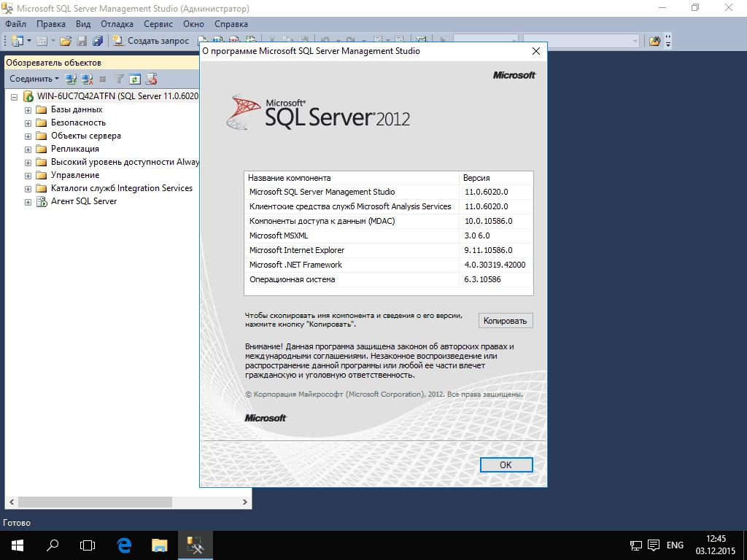Screen dimensions: 747x560
Task: Expand the 'Управление' node
Action: pyautogui.click(x=28, y=176)
